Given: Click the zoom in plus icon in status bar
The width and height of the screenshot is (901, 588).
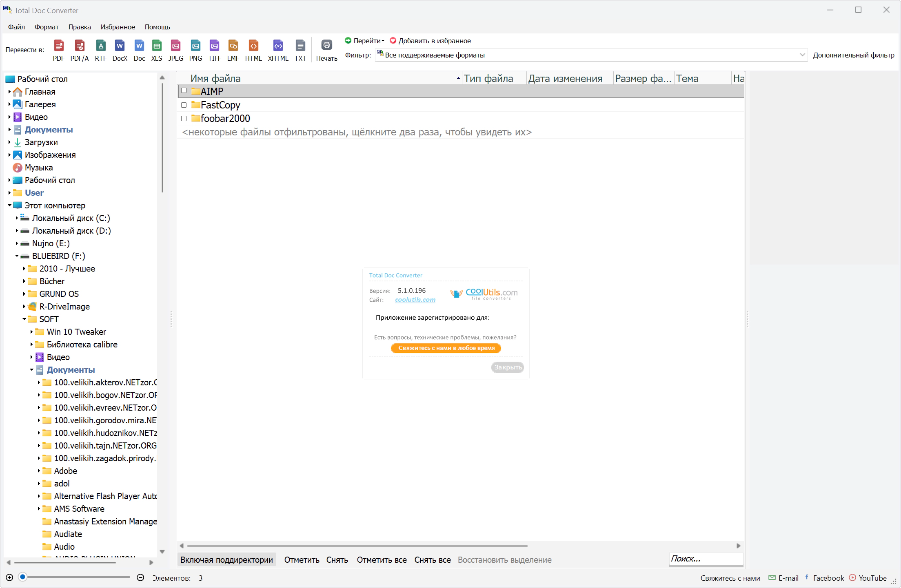Looking at the screenshot, I should [9, 577].
